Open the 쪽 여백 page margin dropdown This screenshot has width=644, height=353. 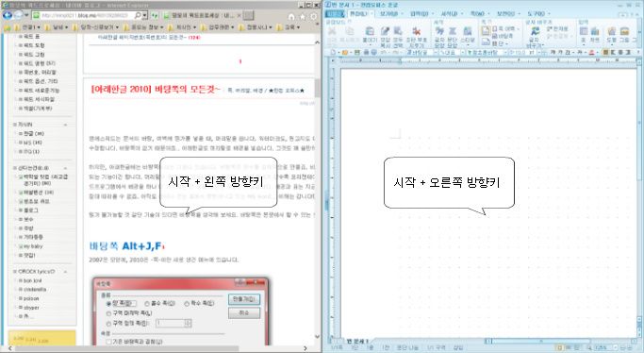(x=505, y=28)
